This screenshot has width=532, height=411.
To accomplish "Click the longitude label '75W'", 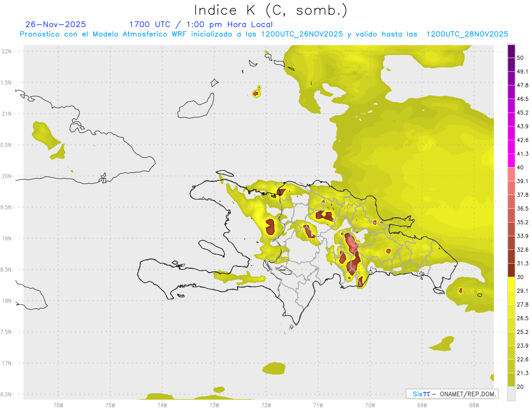I will pyautogui.click(x=110, y=405).
